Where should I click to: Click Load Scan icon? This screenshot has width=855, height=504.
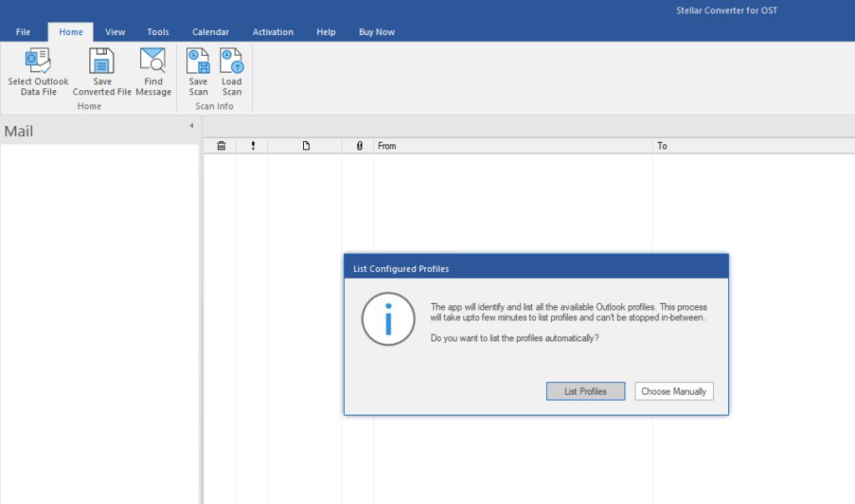(x=232, y=60)
